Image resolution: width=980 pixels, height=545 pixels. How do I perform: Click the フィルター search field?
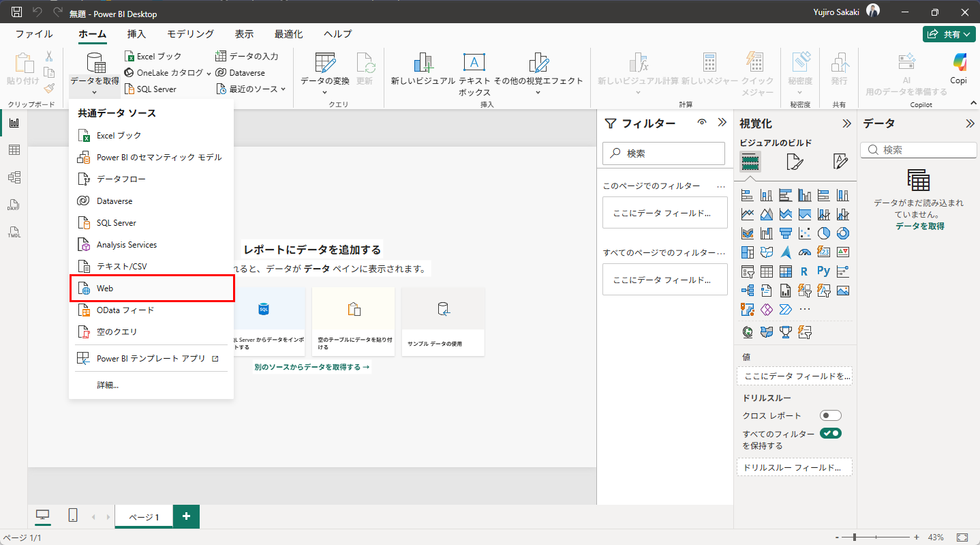(664, 153)
